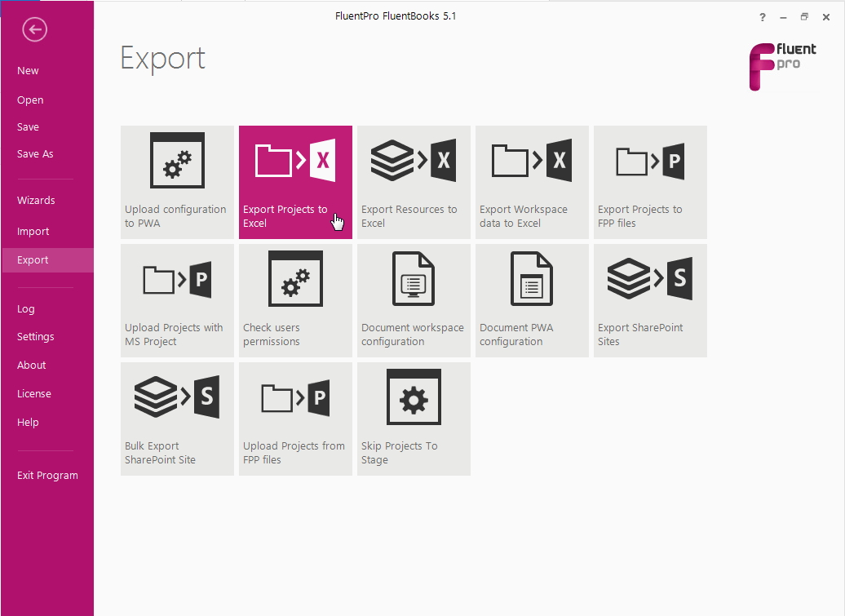This screenshot has width=845, height=616.
Task: Select Export SharePoint Sites tile
Action: point(650,301)
